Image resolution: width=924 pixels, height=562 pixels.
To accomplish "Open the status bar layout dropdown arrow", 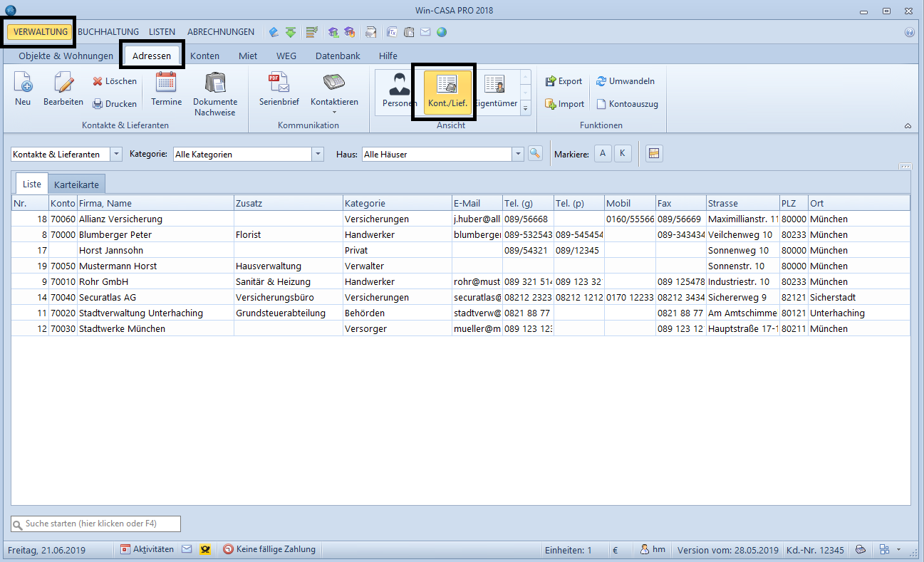I will [898, 549].
